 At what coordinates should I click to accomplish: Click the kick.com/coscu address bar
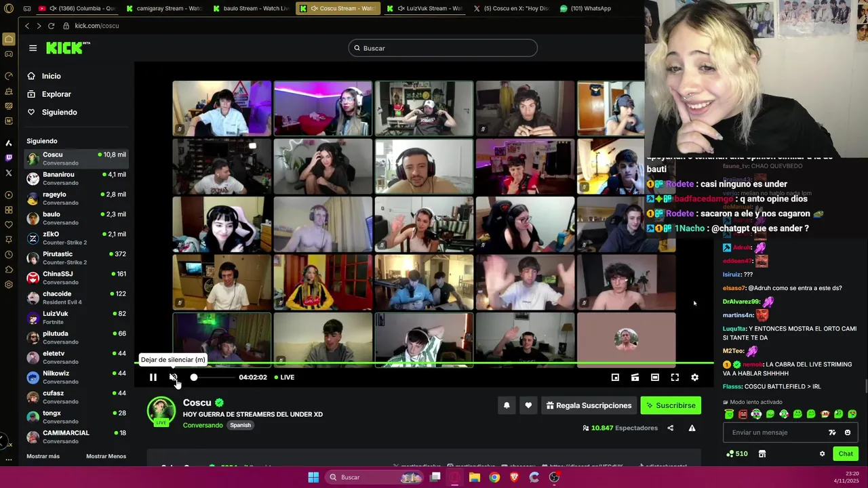[x=96, y=26]
